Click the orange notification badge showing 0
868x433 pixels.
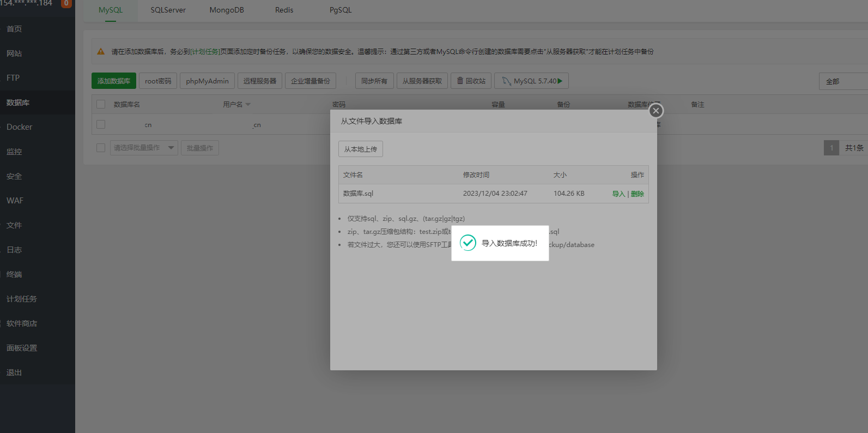tap(66, 3)
